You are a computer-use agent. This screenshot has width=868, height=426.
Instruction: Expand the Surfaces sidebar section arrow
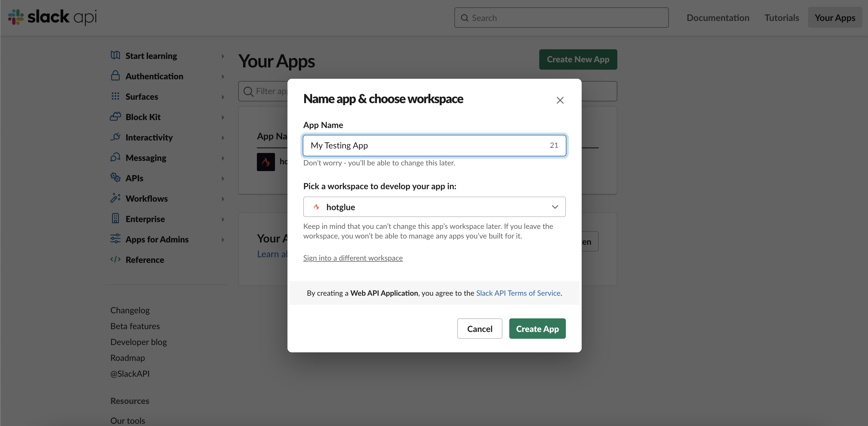tap(223, 97)
